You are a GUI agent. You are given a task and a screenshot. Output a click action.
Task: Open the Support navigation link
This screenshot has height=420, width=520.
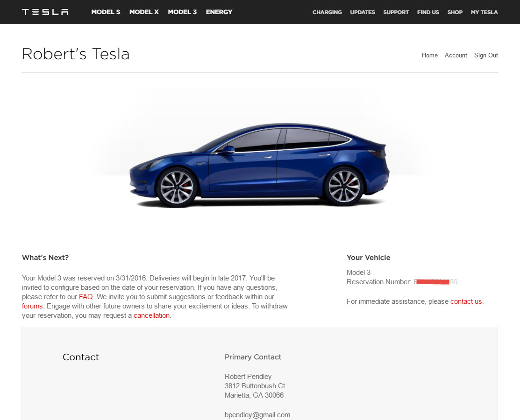tap(396, 12)
